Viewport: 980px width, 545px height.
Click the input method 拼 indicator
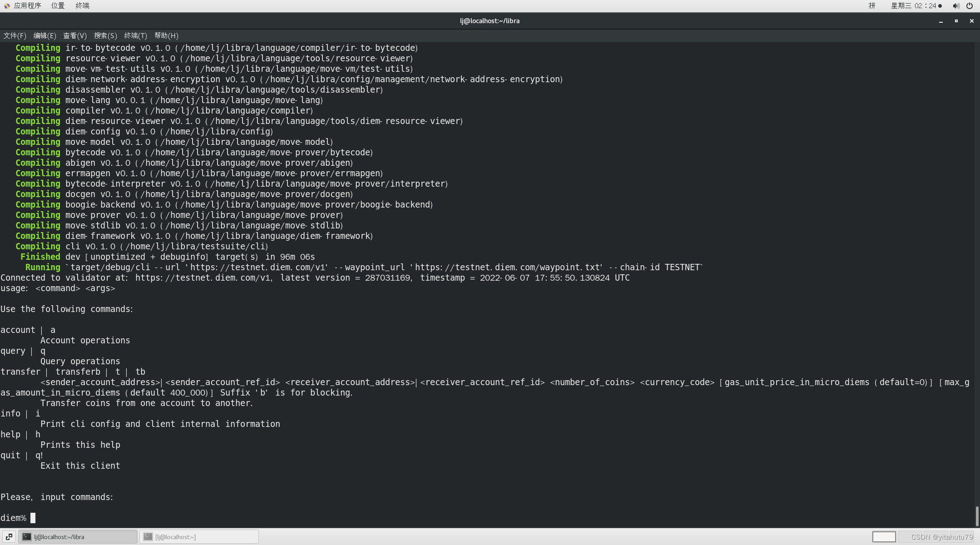click(x=872, y=5)
